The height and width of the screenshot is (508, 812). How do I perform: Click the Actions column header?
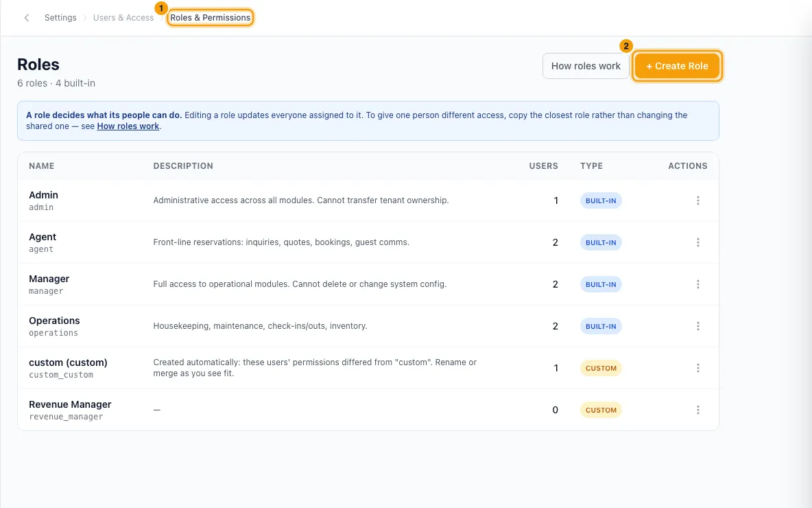[x=688, y=166]
